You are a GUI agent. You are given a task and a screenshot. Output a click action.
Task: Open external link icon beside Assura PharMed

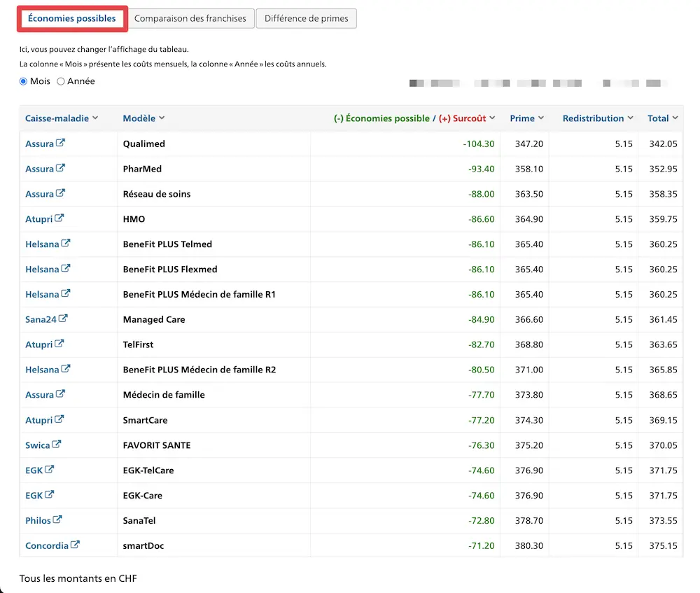(x=60, y=168)
